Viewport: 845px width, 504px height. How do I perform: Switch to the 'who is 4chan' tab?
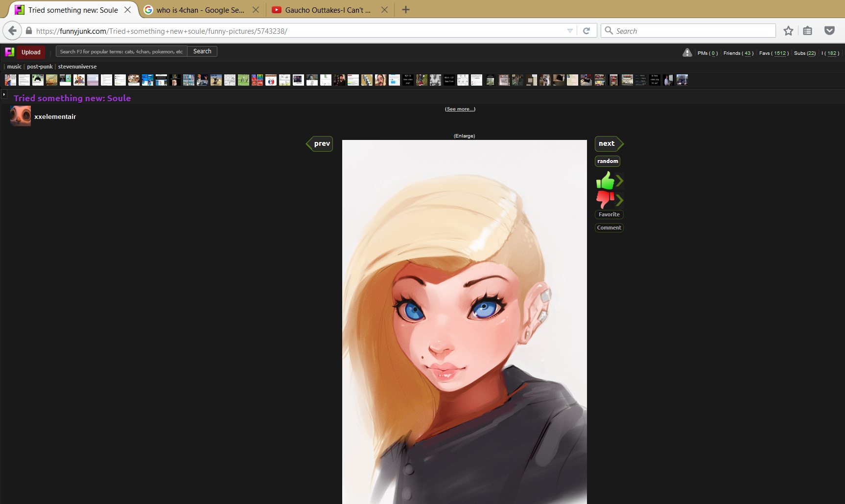coord(201,10)
